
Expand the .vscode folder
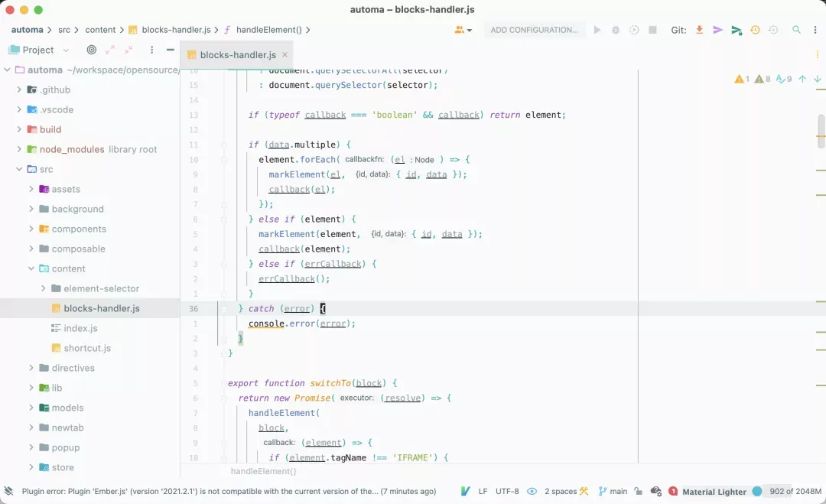(x=19, y=109)
